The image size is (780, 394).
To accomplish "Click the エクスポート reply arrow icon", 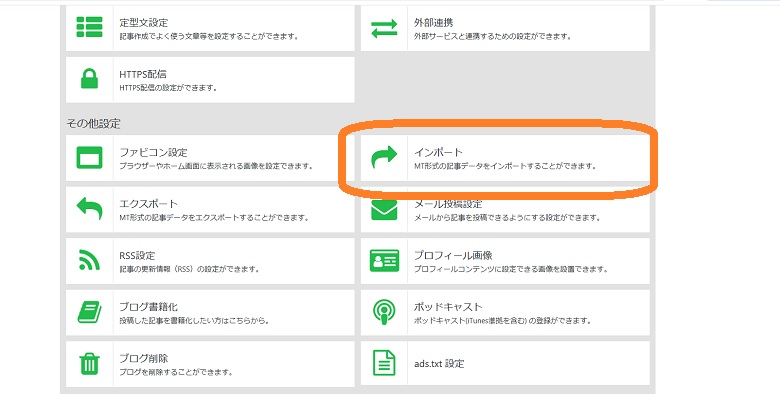I will tap(90, 209).
